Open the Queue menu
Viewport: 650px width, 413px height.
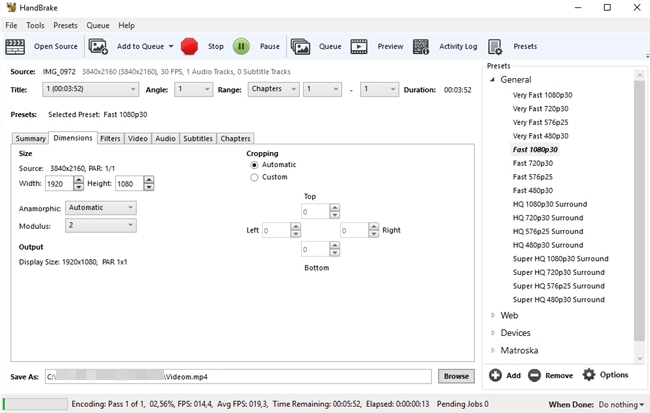click(98, 25)
